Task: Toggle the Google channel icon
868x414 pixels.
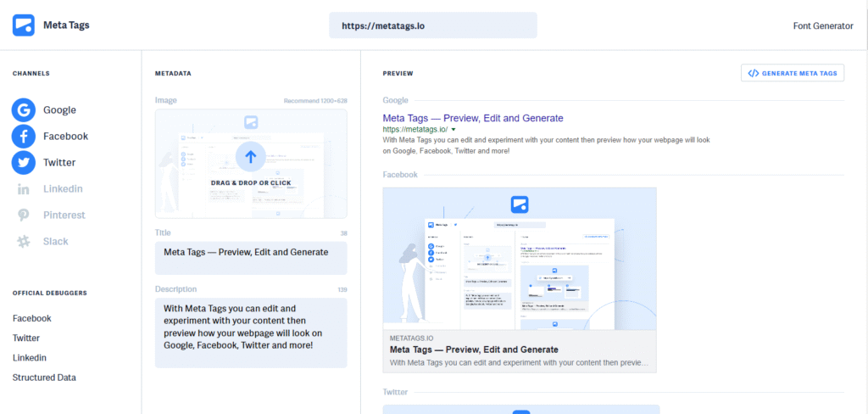Action: (x=24, y=110)
